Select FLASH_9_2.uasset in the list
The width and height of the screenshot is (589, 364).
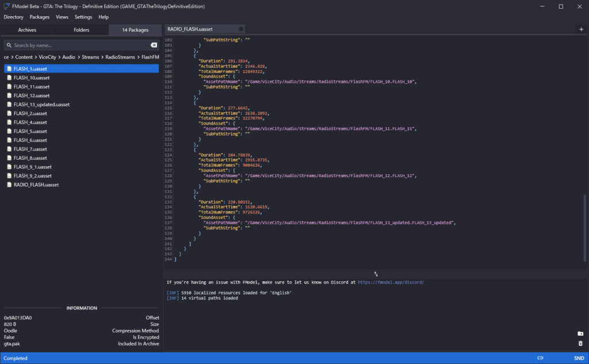tap(82, 176)
